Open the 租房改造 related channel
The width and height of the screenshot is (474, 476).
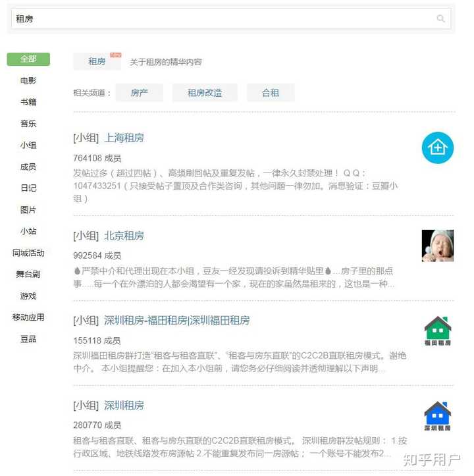pos(205,93)
